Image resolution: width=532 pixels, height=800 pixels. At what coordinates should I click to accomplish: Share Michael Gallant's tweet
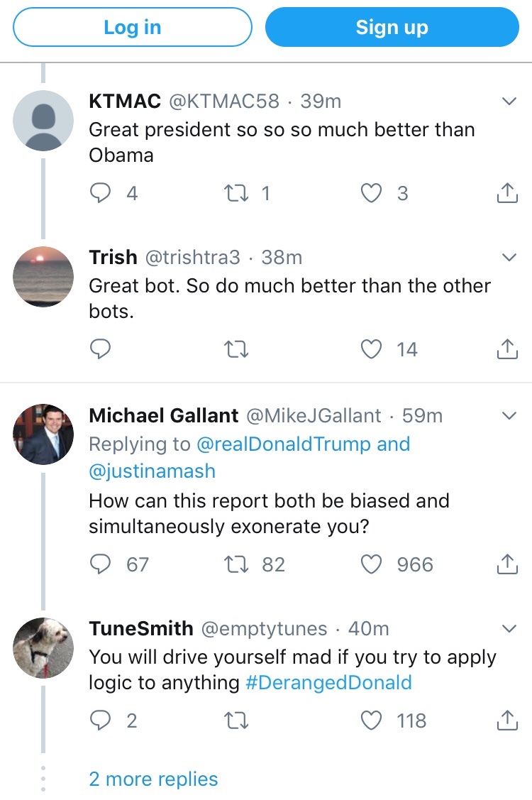point(506,564)
